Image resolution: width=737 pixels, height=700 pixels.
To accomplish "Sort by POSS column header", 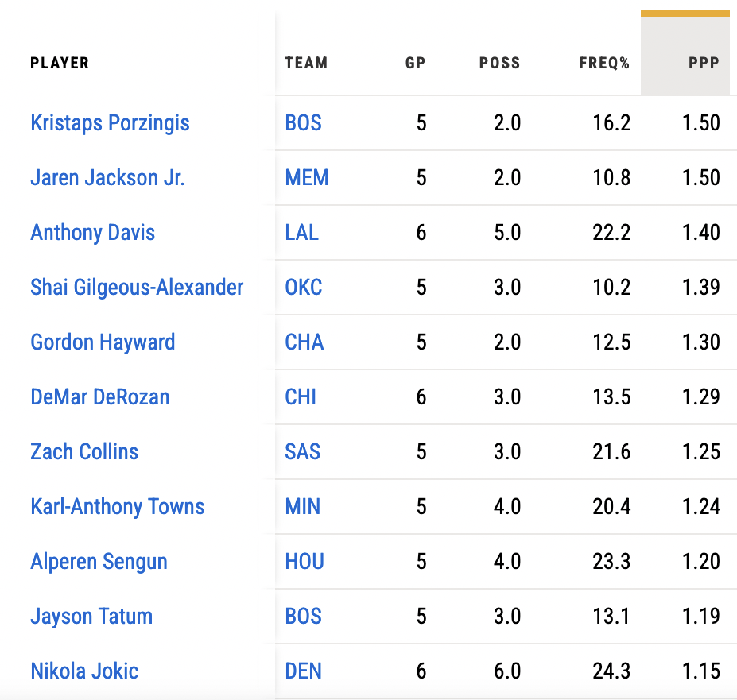I will (499, 64).
